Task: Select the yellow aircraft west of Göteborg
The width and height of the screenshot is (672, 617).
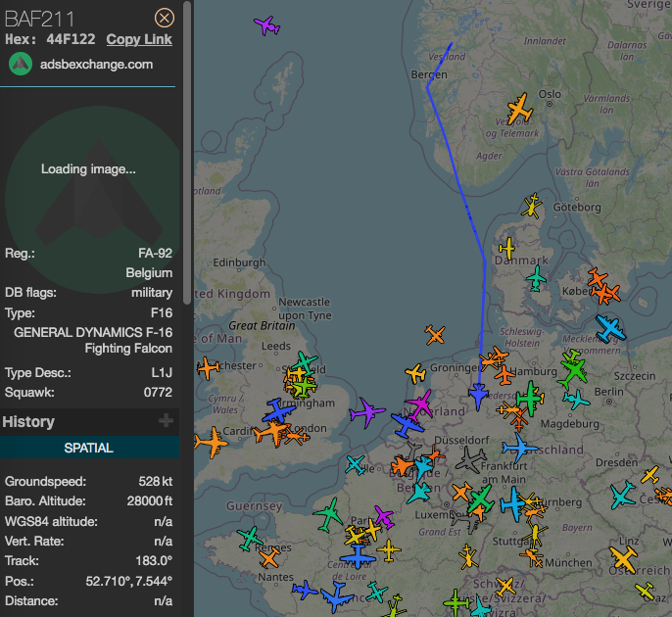Action: click(532, 206)
